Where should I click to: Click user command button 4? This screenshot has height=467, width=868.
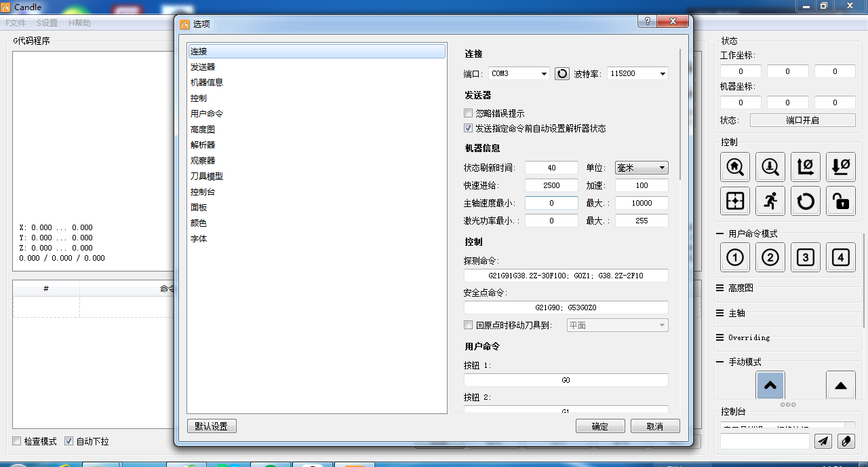841,257
